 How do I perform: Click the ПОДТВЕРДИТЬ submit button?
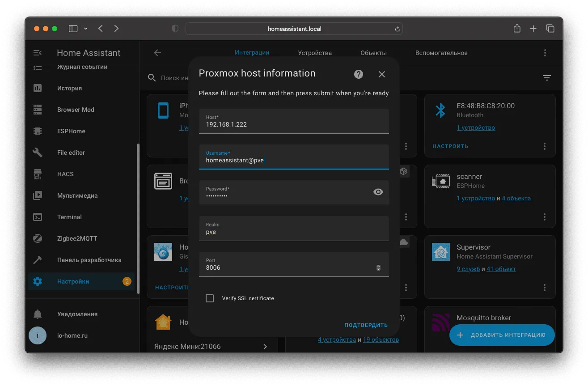(x=366, y=325)
